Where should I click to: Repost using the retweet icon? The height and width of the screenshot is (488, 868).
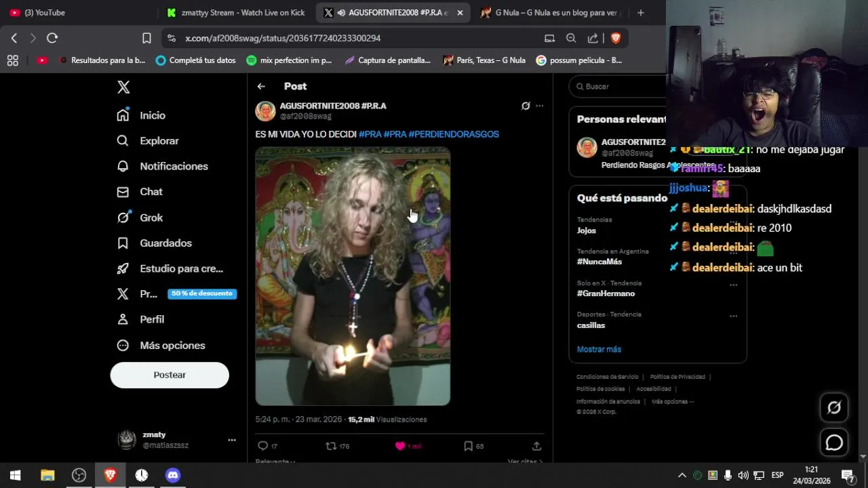pos(331,446)
